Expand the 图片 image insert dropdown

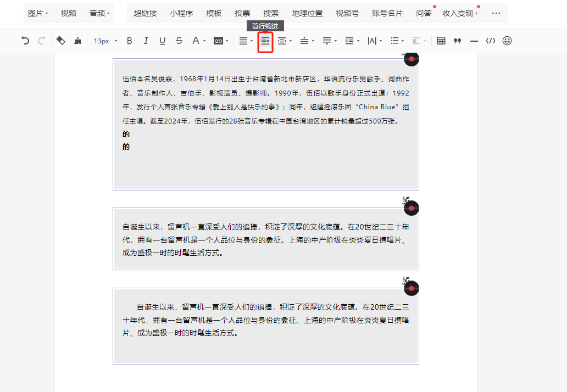click(x=37, y=13)
